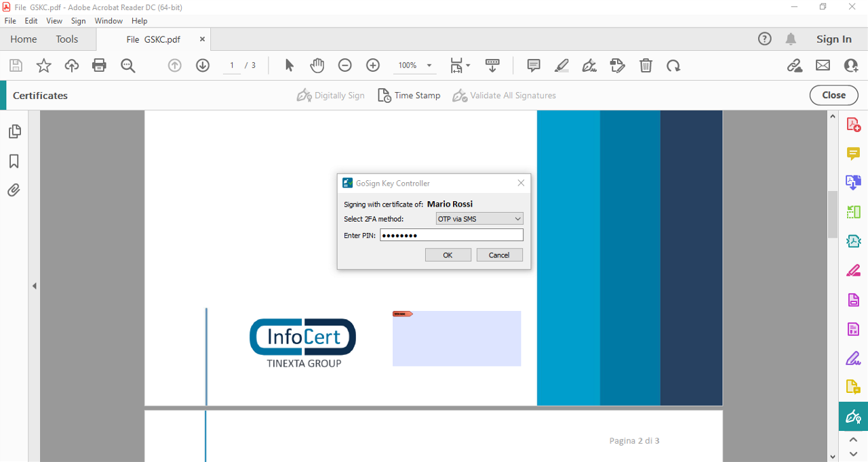Collapse the left navigation pane arrow
This screenshot has height=462, width=868.
pyautogui.click(x=34, y=286)
